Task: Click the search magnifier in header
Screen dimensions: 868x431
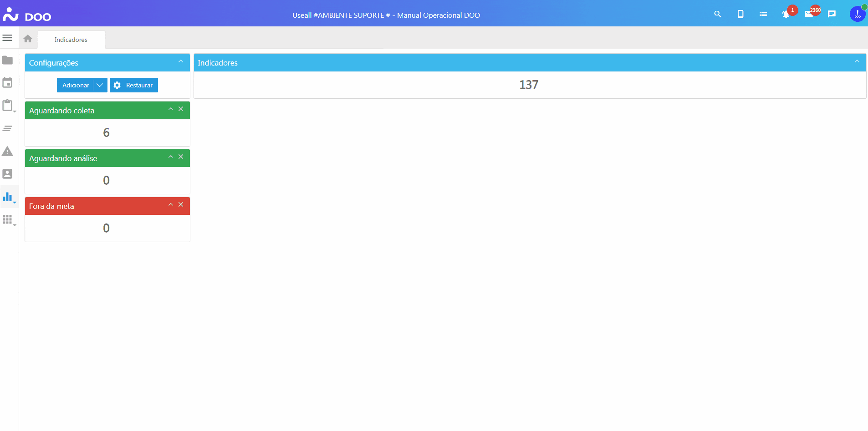Action: click(x=718, y=15)
